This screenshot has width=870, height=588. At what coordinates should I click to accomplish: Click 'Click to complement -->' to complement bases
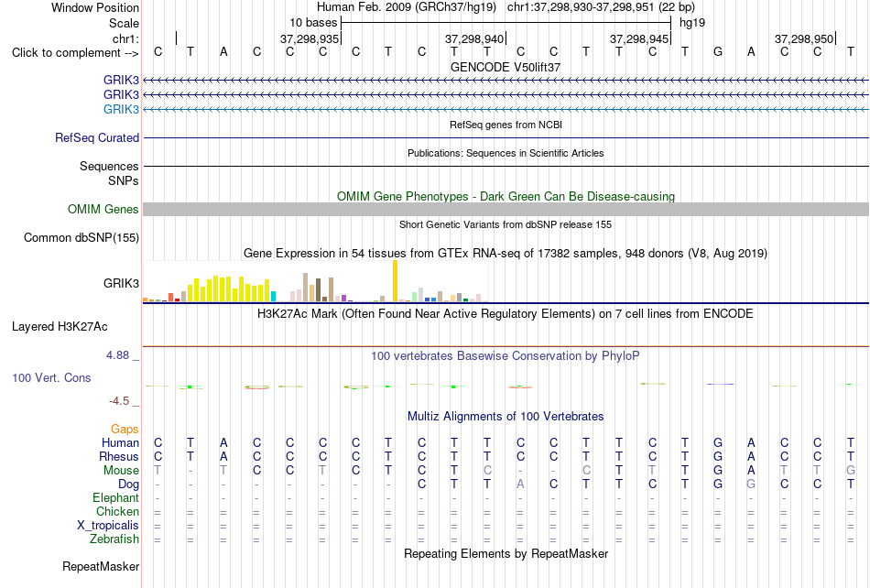tap(75, 53)
